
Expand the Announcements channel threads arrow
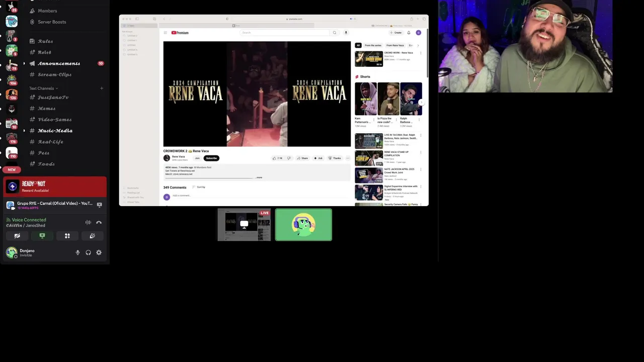click(24, 63)
